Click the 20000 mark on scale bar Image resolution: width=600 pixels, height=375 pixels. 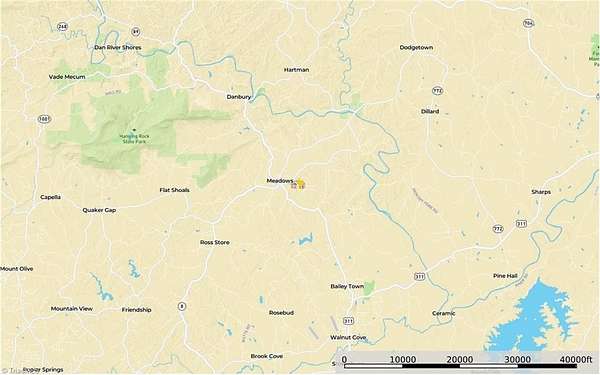[460, 359]
